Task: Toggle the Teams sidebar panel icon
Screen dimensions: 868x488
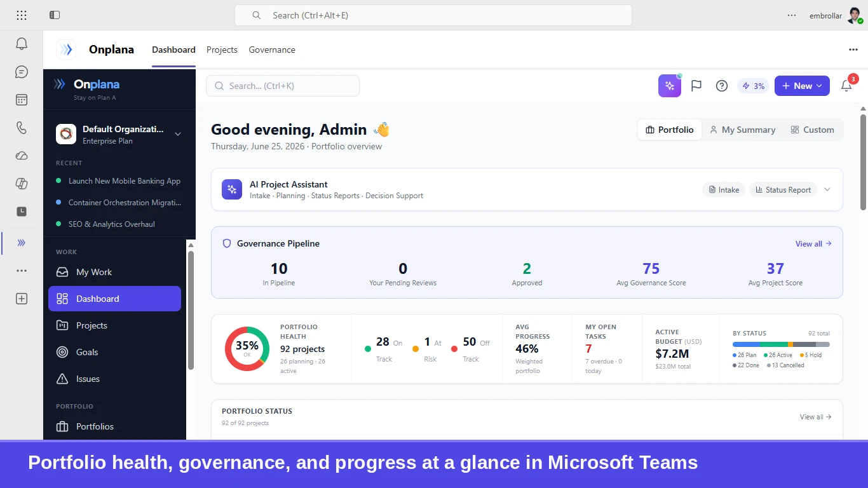Action: click(55, 15)
